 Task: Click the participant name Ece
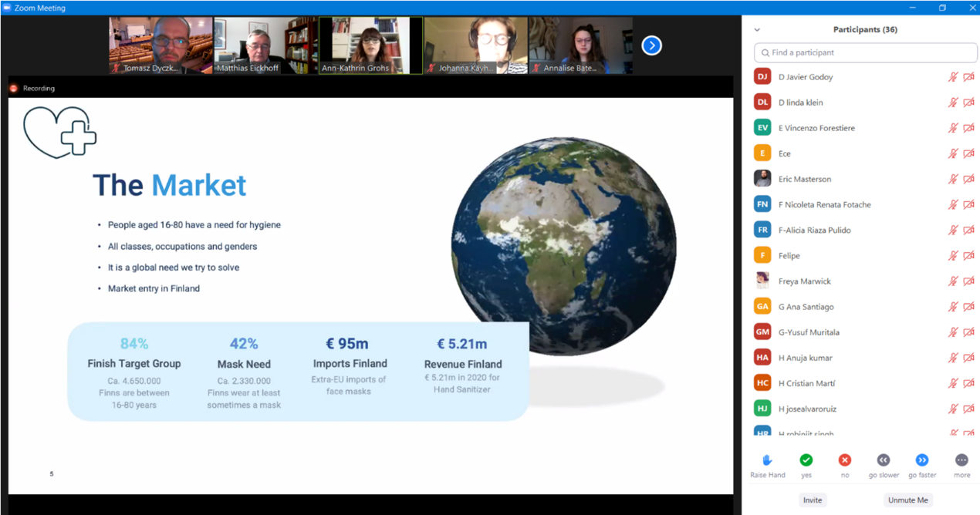[785, 153]
